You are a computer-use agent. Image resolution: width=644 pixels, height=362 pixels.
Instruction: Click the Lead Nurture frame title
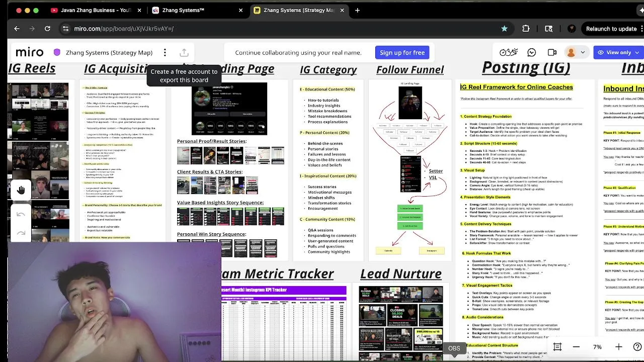400,274
